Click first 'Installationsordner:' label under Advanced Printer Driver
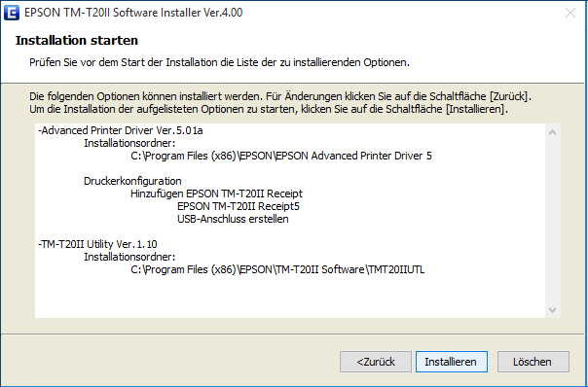The width and height of the screenshot is (588, 387). [129, 143]
